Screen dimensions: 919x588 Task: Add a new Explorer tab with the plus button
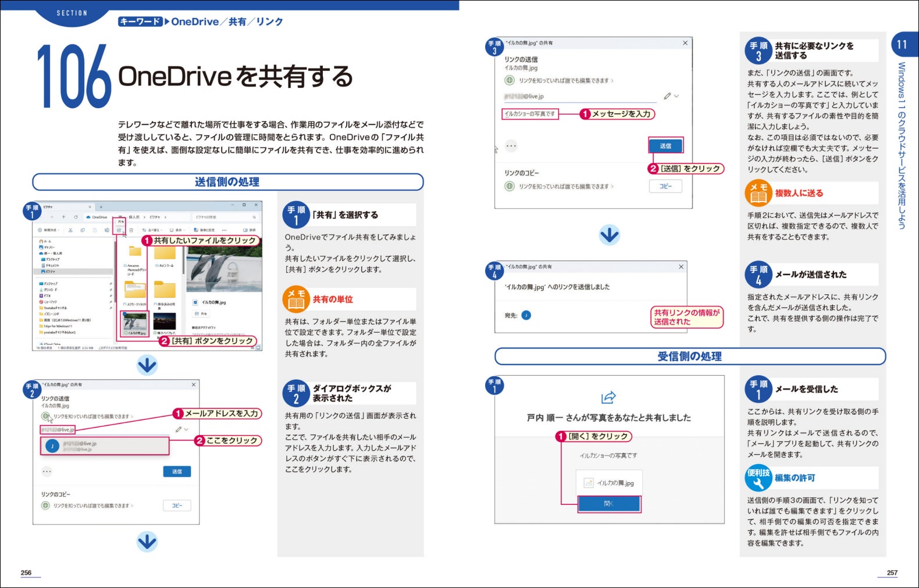(101, 206)
